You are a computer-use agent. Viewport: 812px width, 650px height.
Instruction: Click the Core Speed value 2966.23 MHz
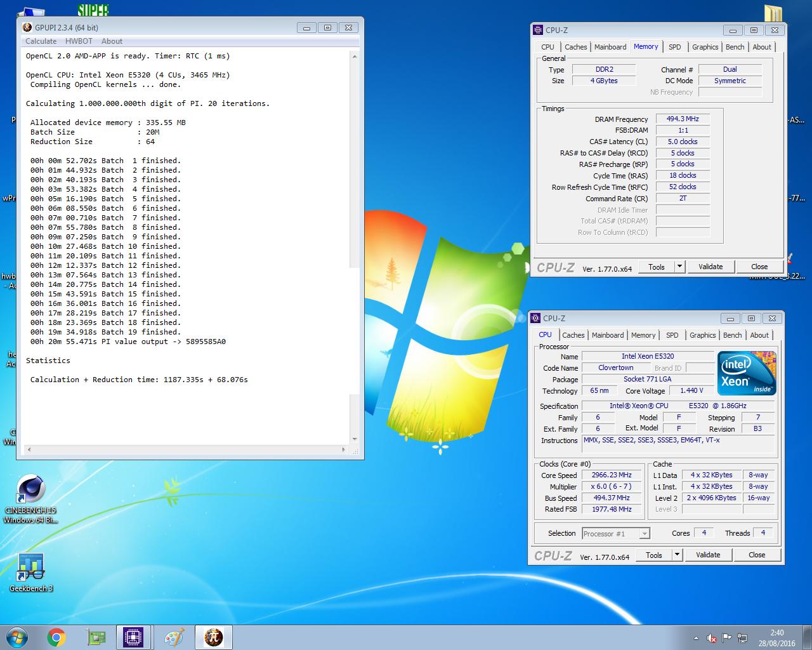612,475
